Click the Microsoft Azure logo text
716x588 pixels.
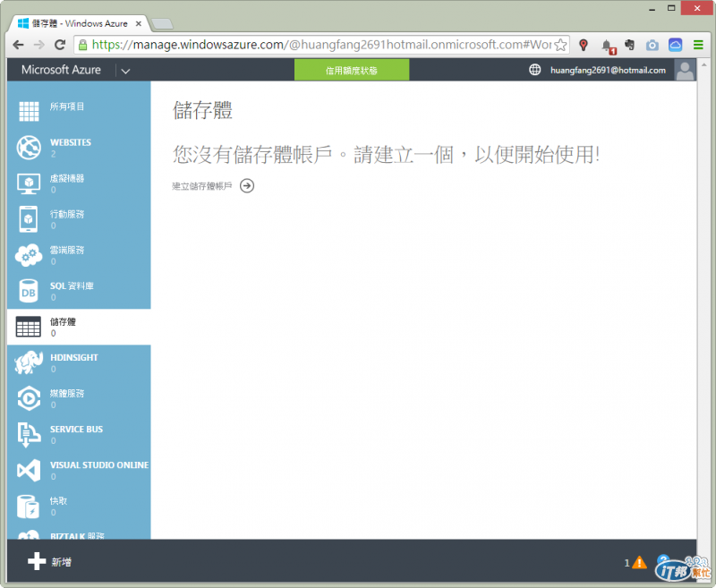(x=61, y=70)
